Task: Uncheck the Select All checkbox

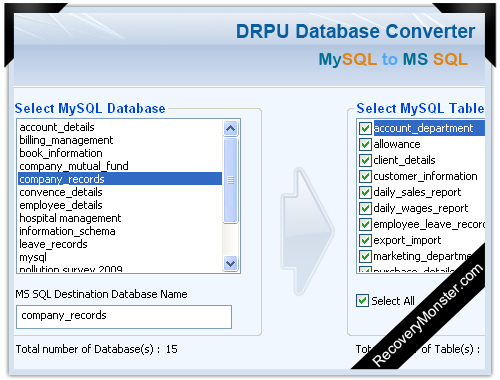Action: coord(362,301)
